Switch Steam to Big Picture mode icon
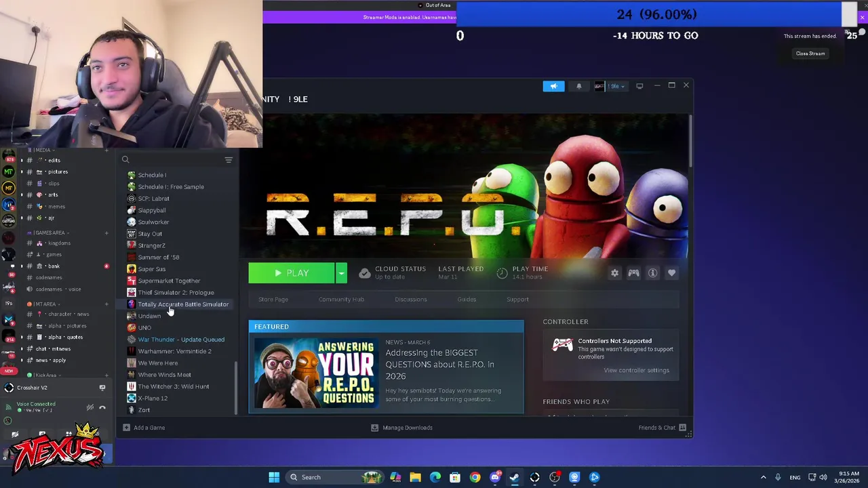This screenshot has width=868, height=488. [639, 86]
